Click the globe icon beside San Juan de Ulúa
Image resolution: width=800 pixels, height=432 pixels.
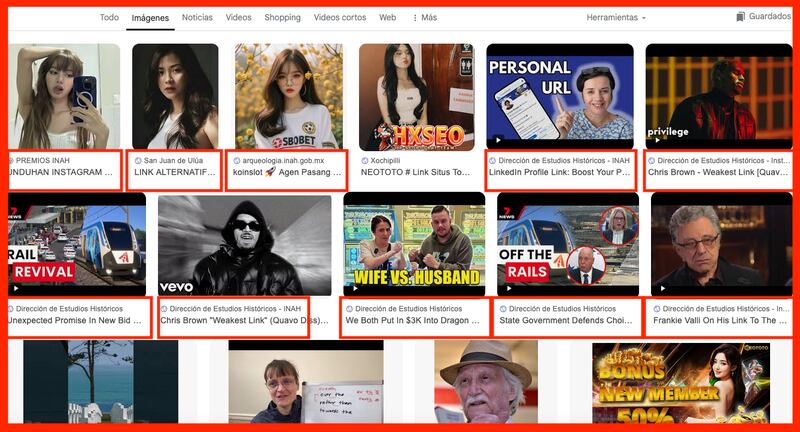pyautogui.click(x=138, y=161)
